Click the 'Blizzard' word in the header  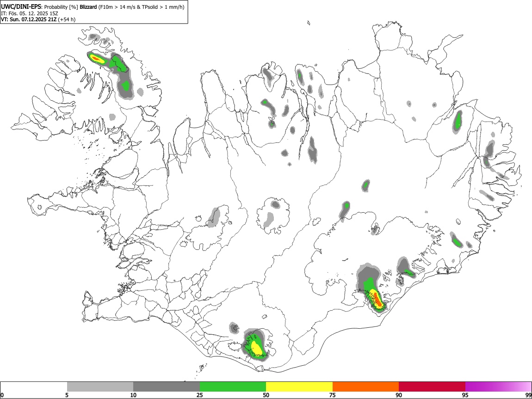click(88, 7)
